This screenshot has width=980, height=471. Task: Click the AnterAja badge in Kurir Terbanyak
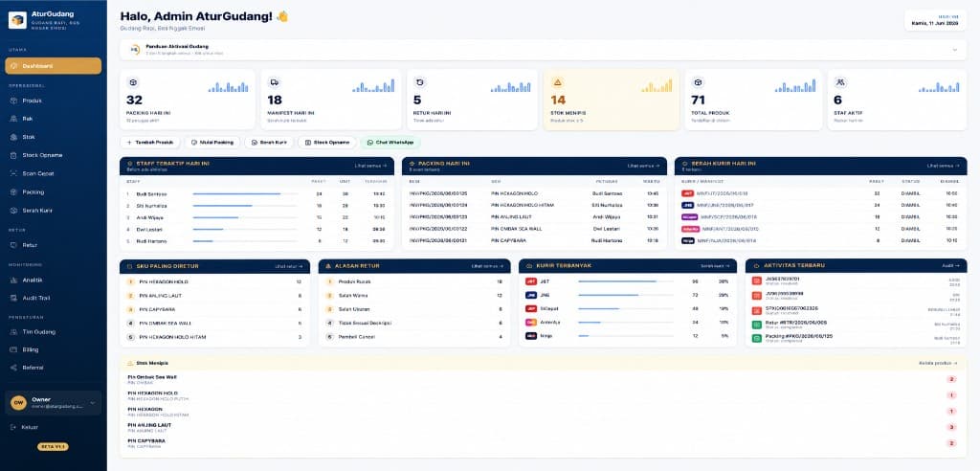coord(531,323)
